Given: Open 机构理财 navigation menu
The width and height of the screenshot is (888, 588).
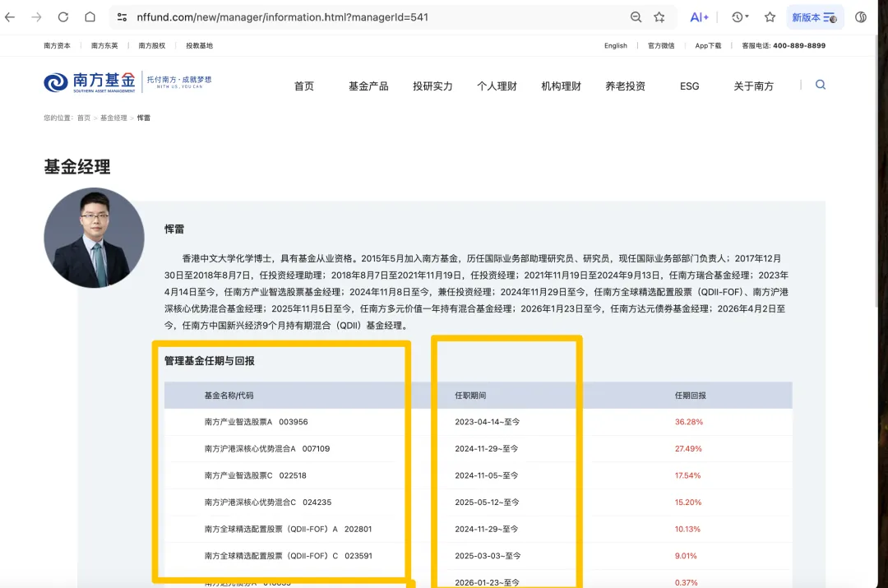Looking at the screenshot, I should tap(562, 86).
